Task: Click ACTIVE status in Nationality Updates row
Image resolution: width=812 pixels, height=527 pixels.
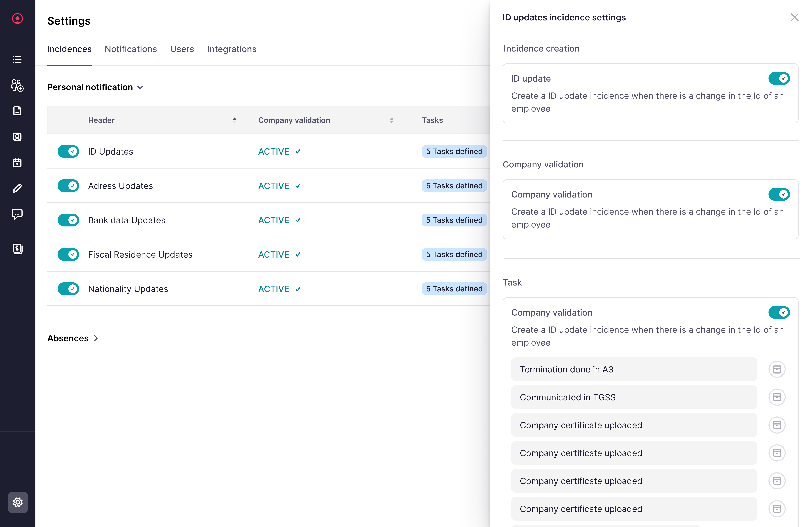Action: 279,289
